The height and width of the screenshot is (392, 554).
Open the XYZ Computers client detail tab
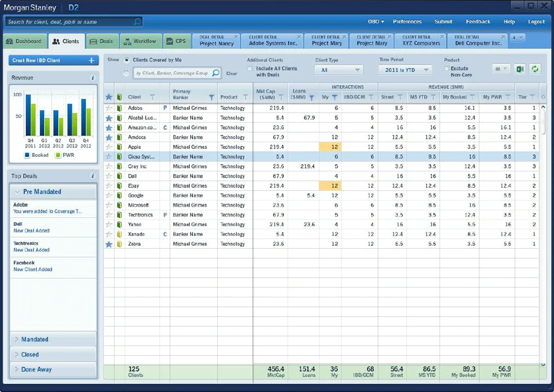pyautogui.click(x=419, y=40)
